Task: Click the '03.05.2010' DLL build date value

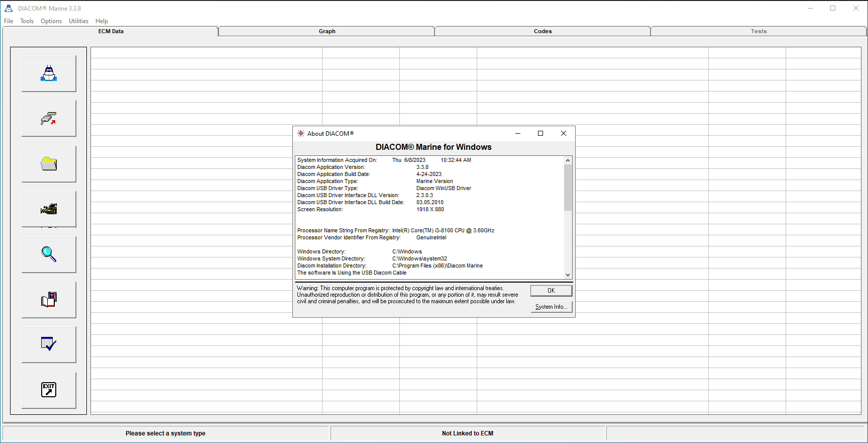Action: click(x=430, y=203)
